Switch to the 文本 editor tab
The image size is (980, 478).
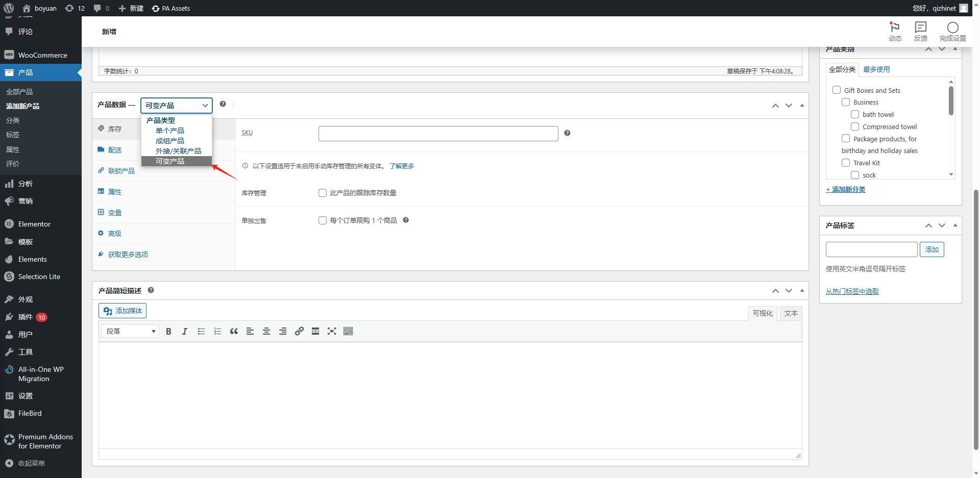tap(791, 313)
